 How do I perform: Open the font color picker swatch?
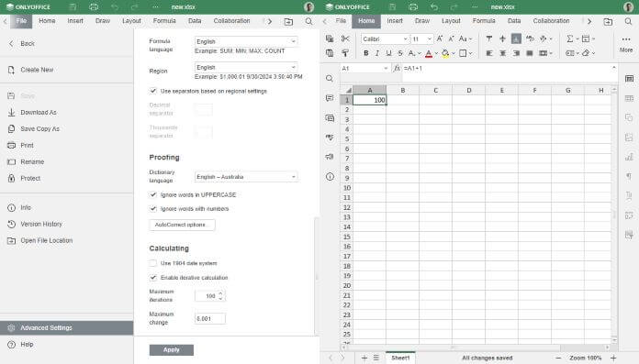[x=429, y=53]
